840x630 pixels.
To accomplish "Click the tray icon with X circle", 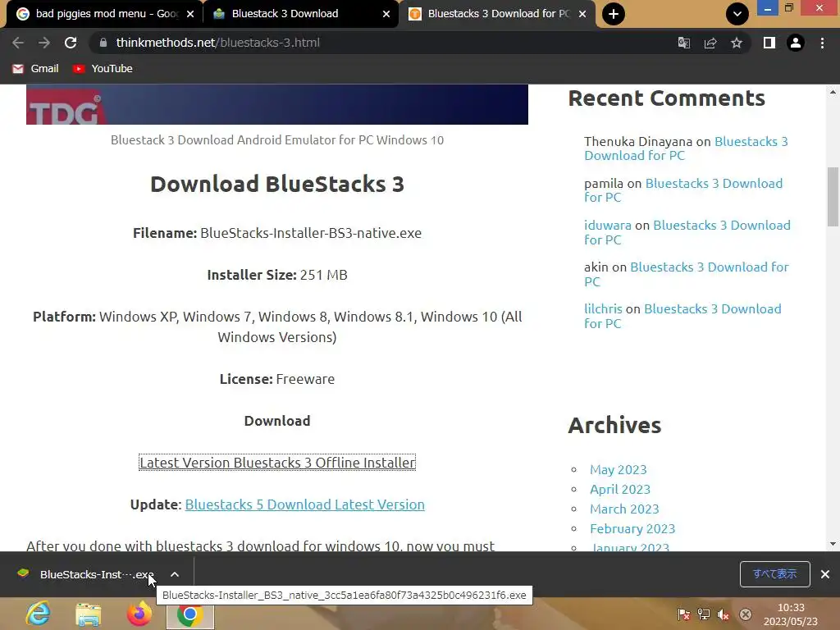I will point(745,614).
